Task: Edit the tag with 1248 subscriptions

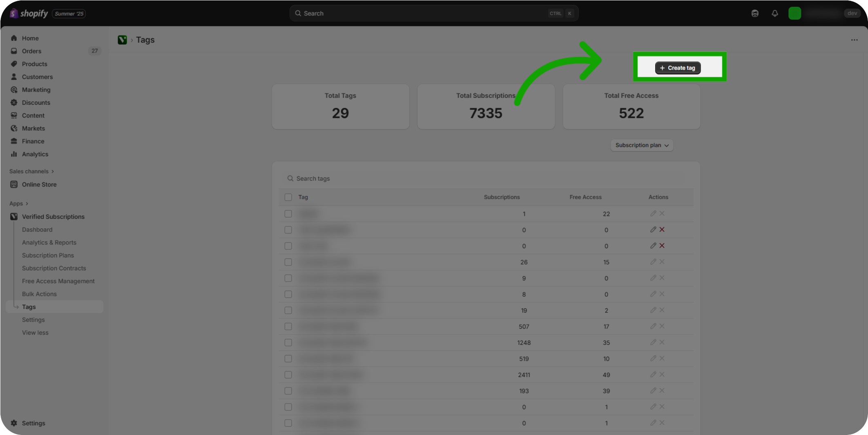Action: coord(653,342)
